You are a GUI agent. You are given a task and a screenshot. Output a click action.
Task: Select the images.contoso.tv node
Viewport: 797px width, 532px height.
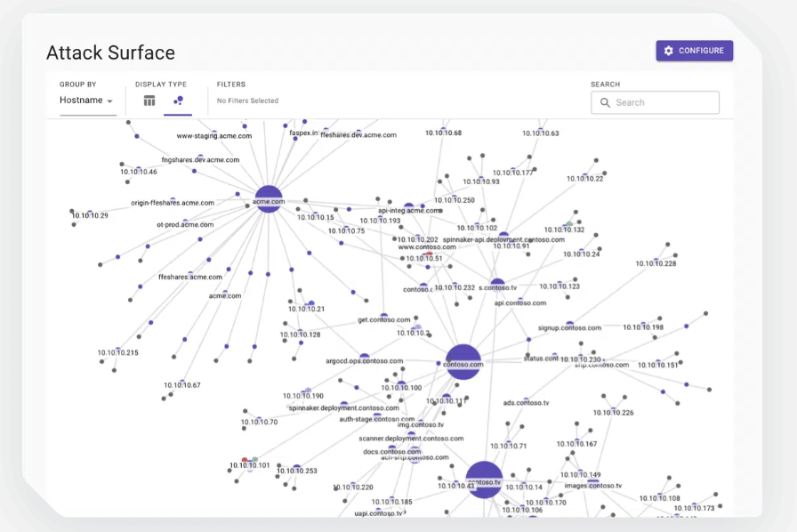click(x=593, y=481)
